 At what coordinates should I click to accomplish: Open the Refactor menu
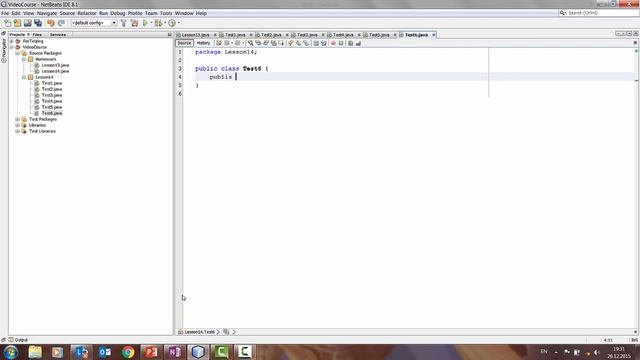click(x=87, y=13)
